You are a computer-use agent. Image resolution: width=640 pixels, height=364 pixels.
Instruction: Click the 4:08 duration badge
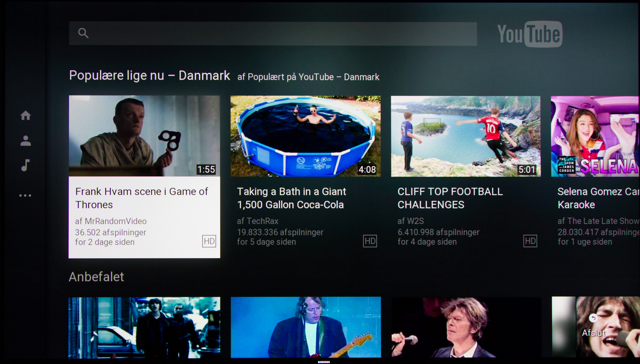pyautogui.click(x=367, y=170)
